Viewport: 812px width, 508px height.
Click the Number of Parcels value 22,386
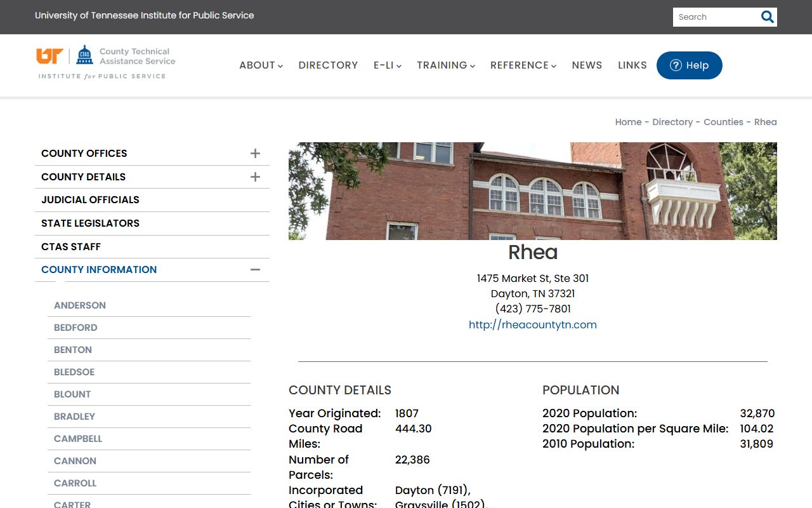412,460
